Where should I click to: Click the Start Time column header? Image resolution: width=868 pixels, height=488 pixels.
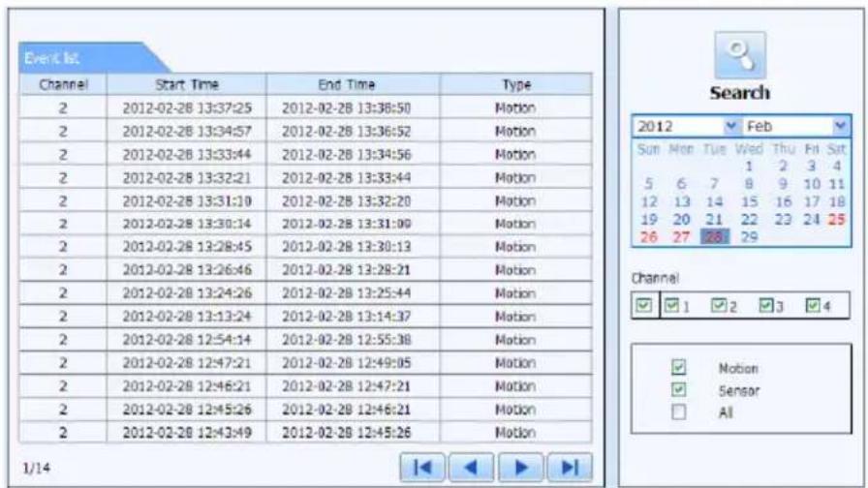[x=187, y=84]
